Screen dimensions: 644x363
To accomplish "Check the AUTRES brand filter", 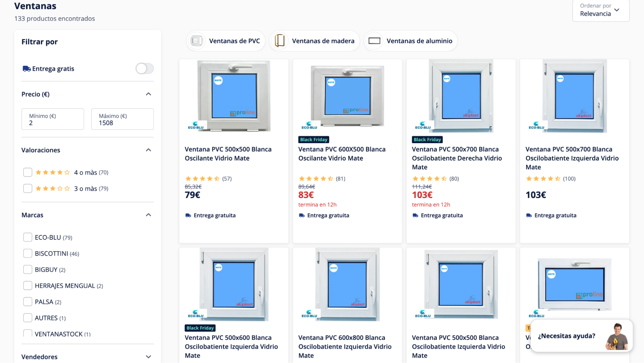I will (28, 318).
